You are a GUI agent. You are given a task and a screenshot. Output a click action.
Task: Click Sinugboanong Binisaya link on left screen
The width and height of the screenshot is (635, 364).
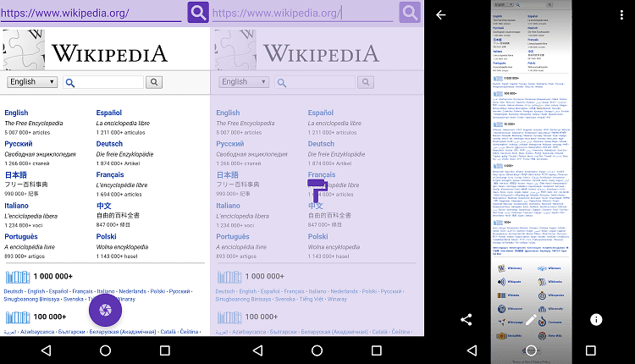point(31,299)
